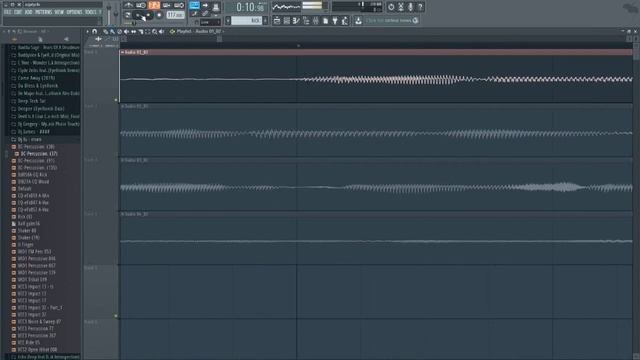Click the add pattern button right of the pattern selector
640x360 pixels.
click(265, 20)
